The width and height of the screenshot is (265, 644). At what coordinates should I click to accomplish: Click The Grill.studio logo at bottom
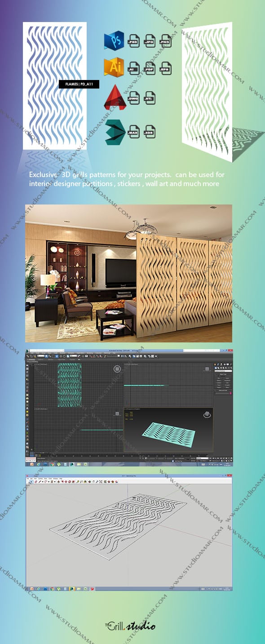tap(130, 625)
